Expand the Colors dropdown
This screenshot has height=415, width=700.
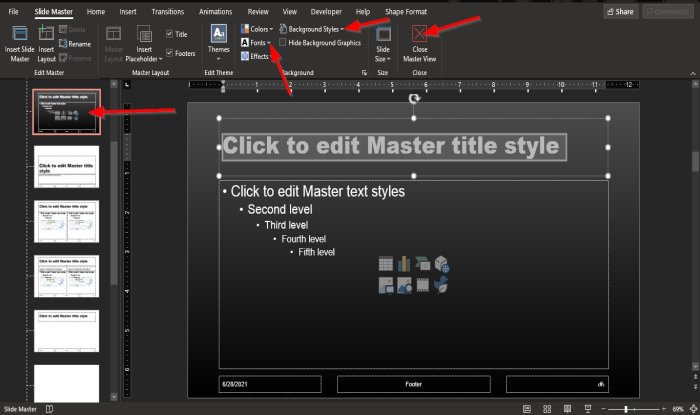[257, 29]
